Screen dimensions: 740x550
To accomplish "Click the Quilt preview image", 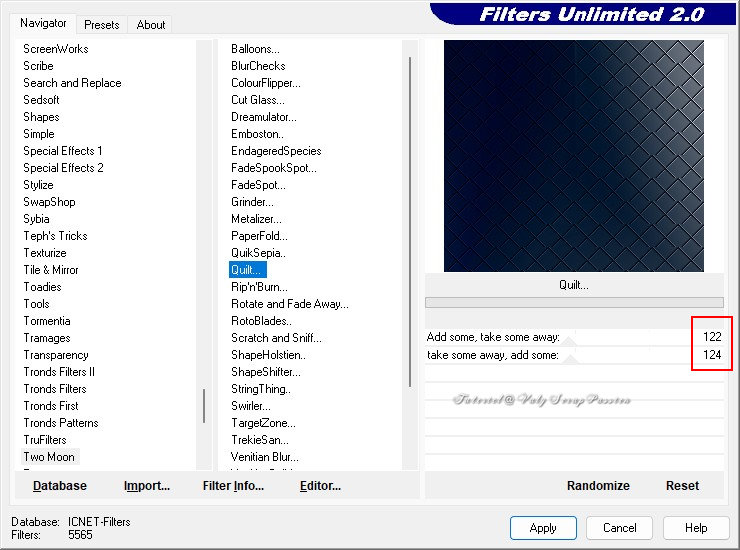I will tap(573, 155).
